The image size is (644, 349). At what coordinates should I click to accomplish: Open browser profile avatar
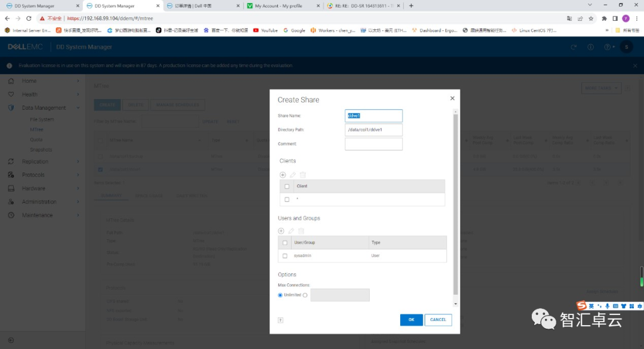pyautogui.click(x=626, y=18)
